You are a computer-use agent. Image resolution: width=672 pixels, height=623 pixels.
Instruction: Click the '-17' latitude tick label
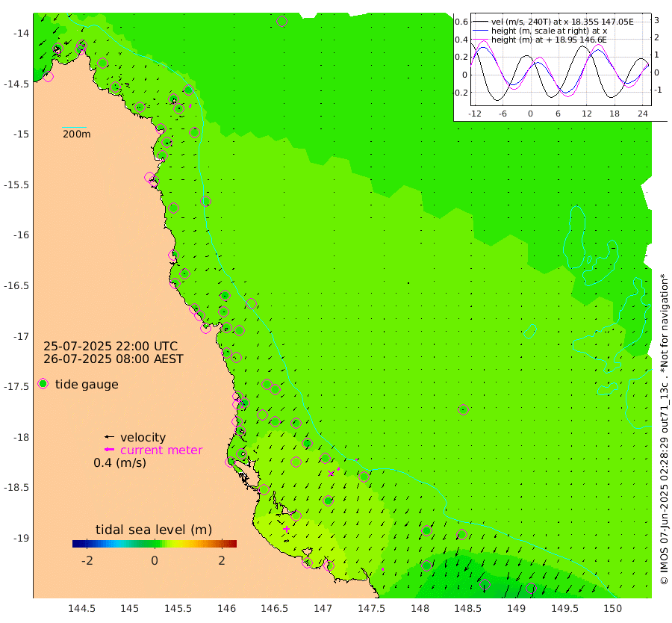pyautogui.click(x=21, y=336)
